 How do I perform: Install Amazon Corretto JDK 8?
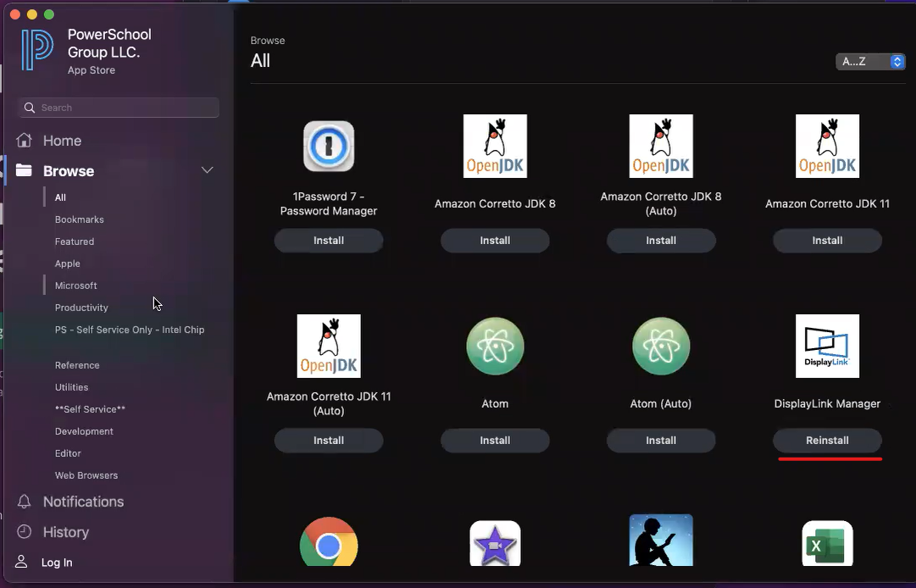(495, 241)
